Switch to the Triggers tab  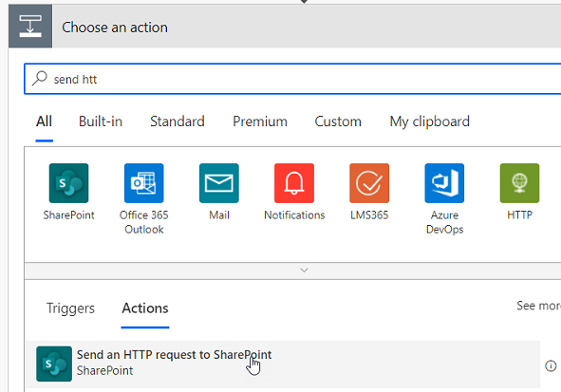click(x=70, y=308)
